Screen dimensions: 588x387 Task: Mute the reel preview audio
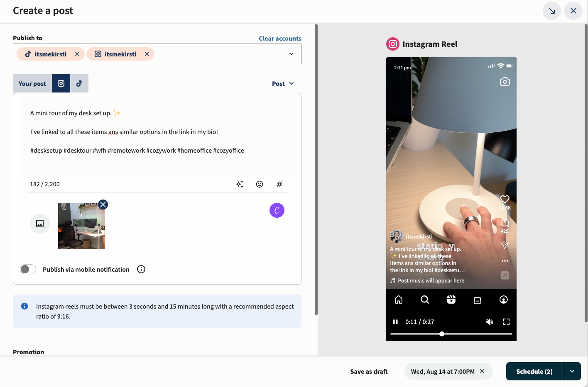coord(490,321)
